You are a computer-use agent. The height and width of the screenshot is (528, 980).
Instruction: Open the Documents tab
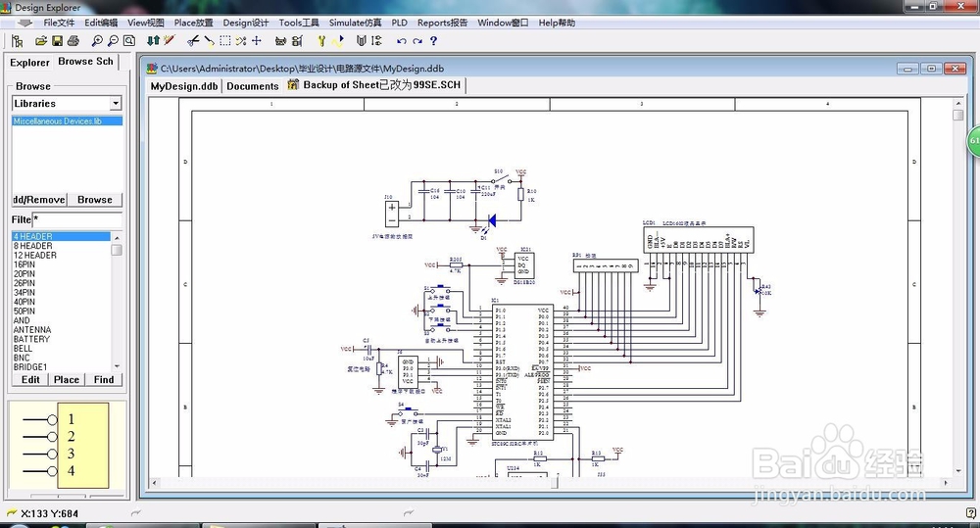[x=253, y=86]
